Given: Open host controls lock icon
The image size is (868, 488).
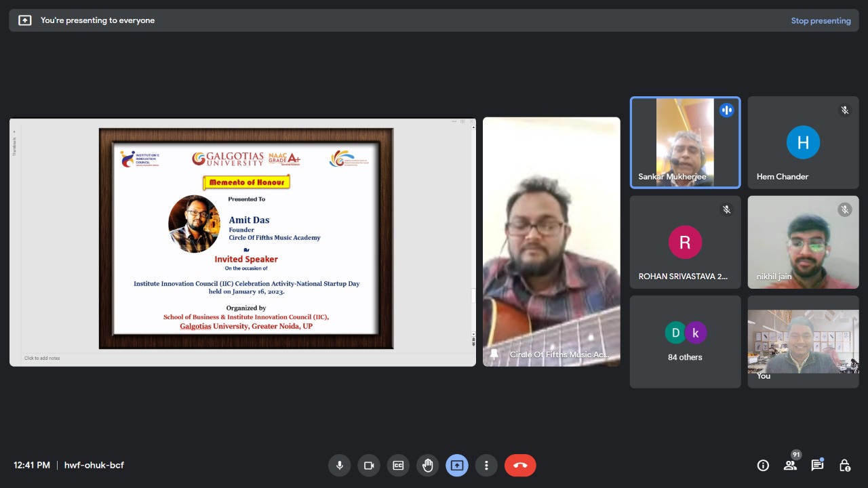Looking at the screenshot, I should (844, 466).
